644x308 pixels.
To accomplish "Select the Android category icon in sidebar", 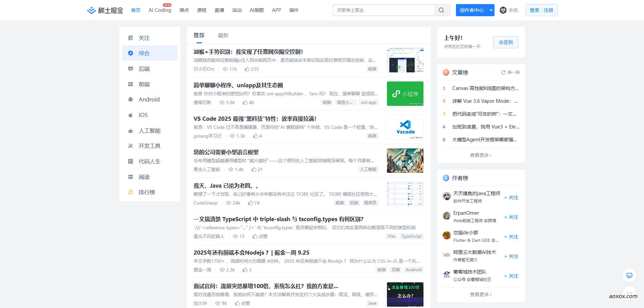I will point(131,99).
